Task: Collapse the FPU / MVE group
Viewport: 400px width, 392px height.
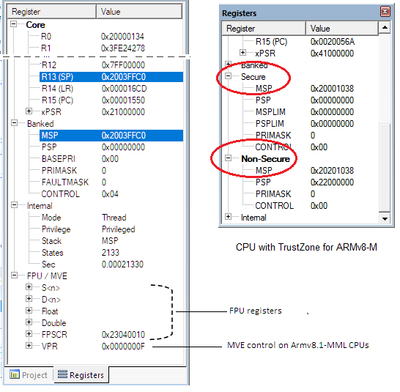Action: point(14,276)
